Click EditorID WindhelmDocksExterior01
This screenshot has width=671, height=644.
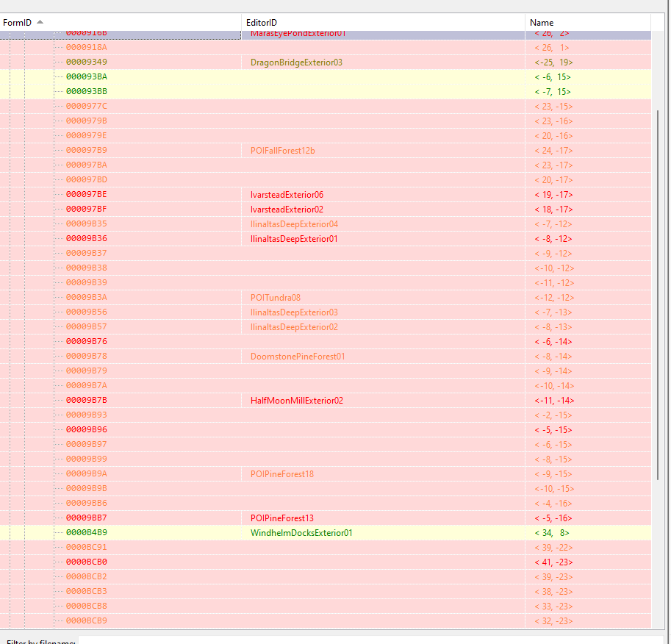coord(301,533)
